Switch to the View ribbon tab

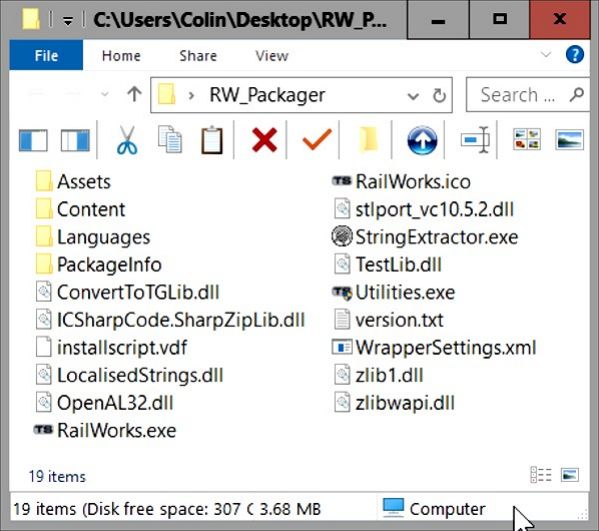coord(272,56)
